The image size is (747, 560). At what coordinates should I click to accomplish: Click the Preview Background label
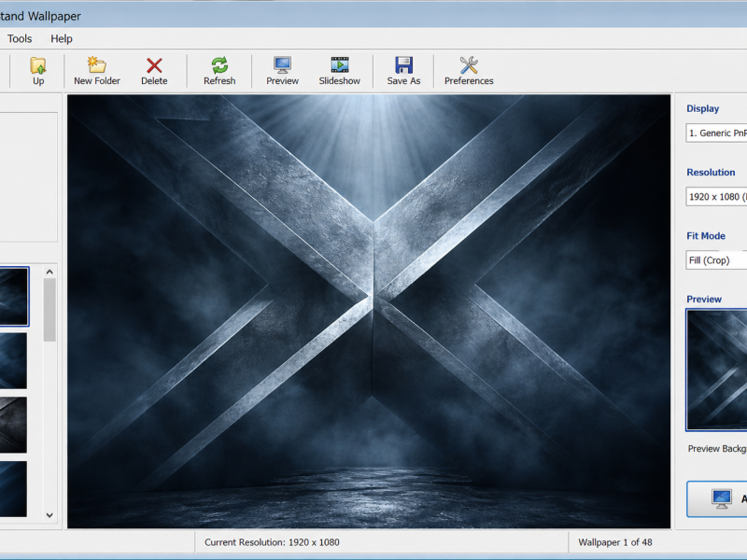click(717, 449)
